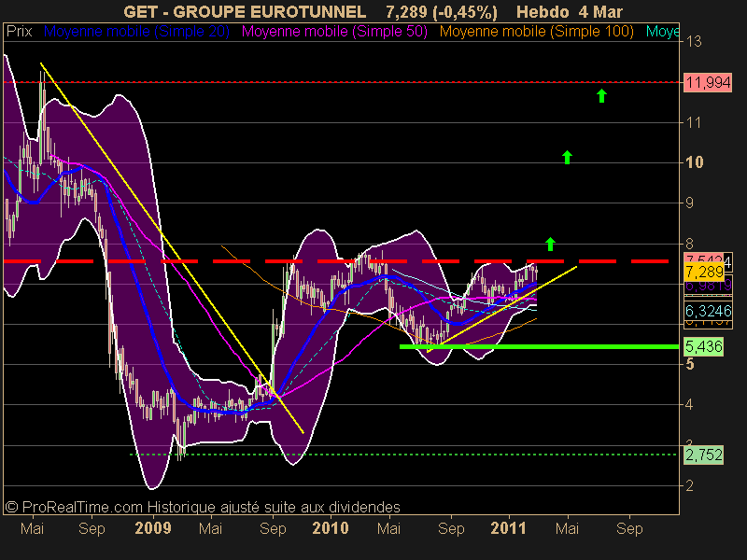
Task: Click the 2 value on price axis
Action: [x=689, y=485]
